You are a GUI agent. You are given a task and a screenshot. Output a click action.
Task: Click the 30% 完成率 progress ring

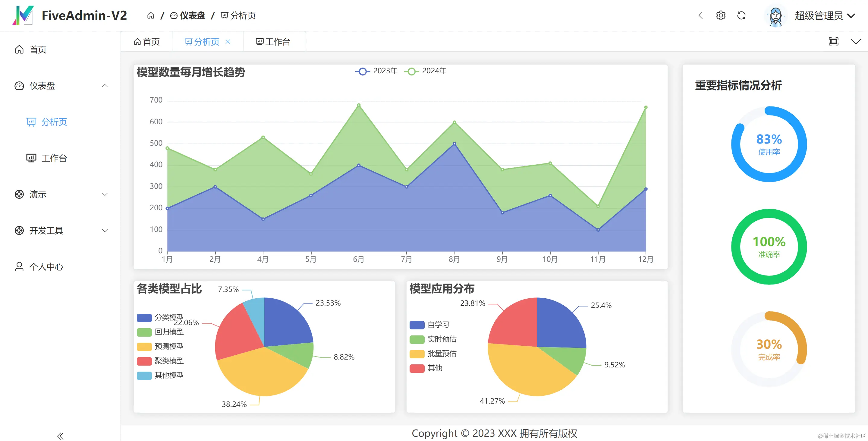(769, 349)
